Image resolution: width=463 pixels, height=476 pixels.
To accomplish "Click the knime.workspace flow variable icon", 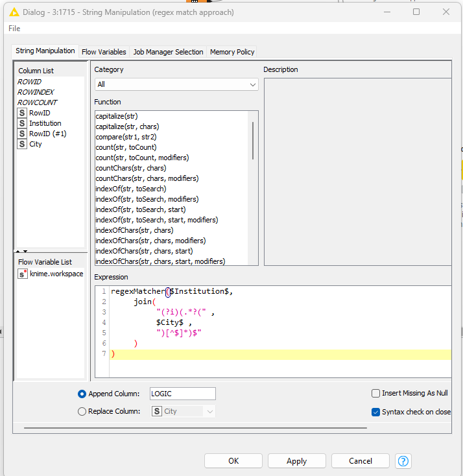I will (22, 274).
